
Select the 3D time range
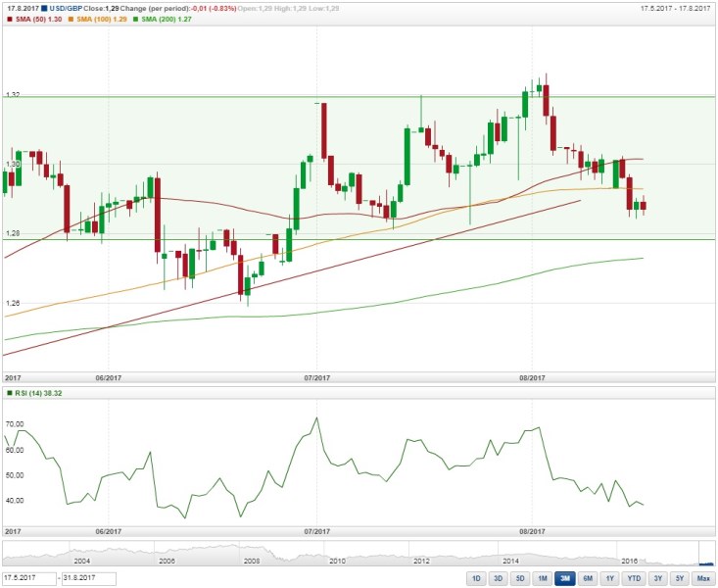pyautogui.click(x=499, y=579)
